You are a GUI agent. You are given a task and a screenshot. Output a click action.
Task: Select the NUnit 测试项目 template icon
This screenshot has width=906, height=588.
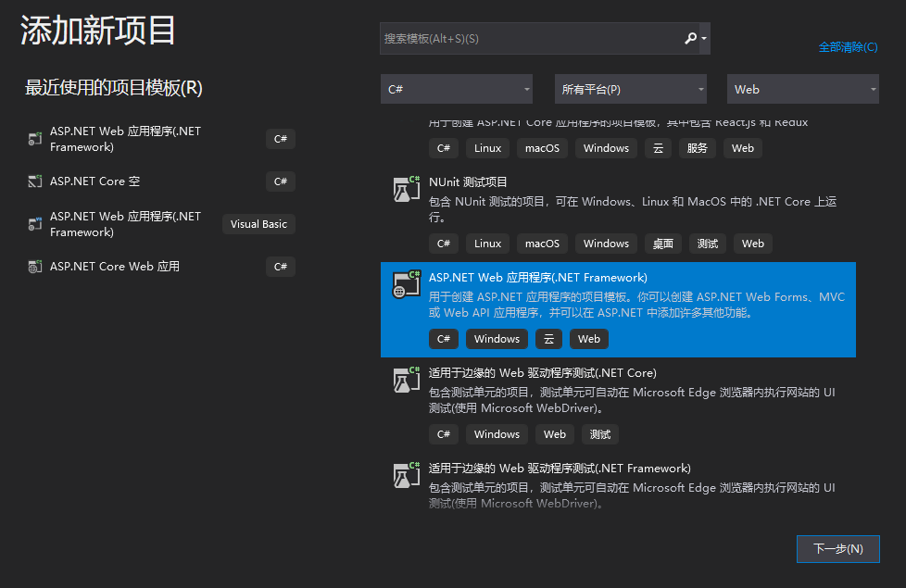coord(405,189)
